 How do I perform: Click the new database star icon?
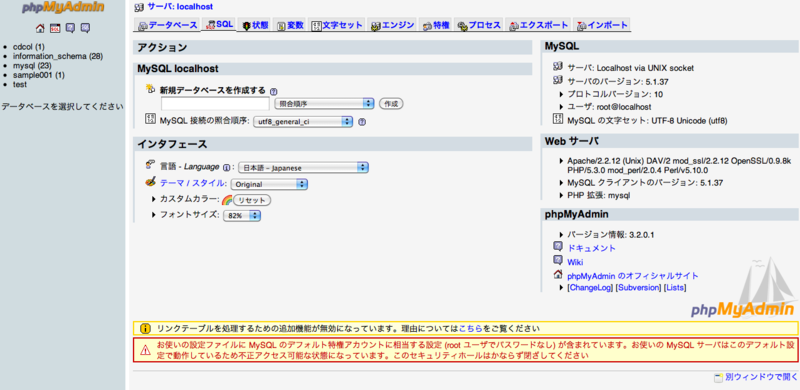151,89
